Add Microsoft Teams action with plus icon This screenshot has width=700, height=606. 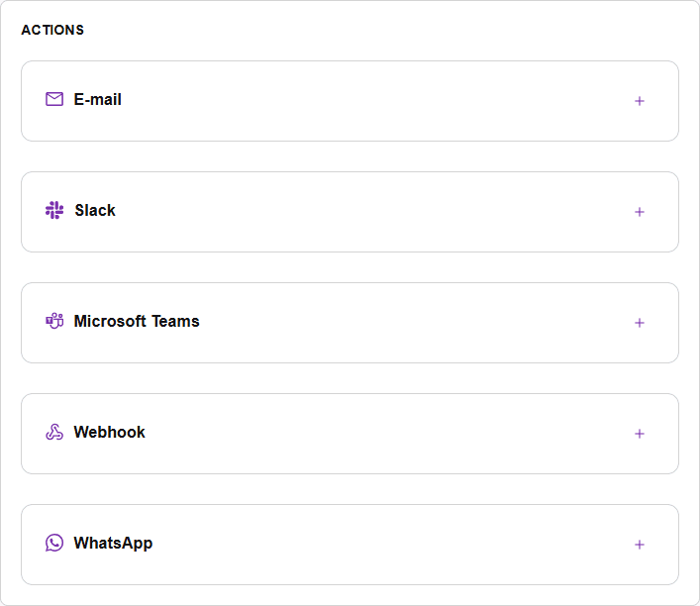coord(640,323)
